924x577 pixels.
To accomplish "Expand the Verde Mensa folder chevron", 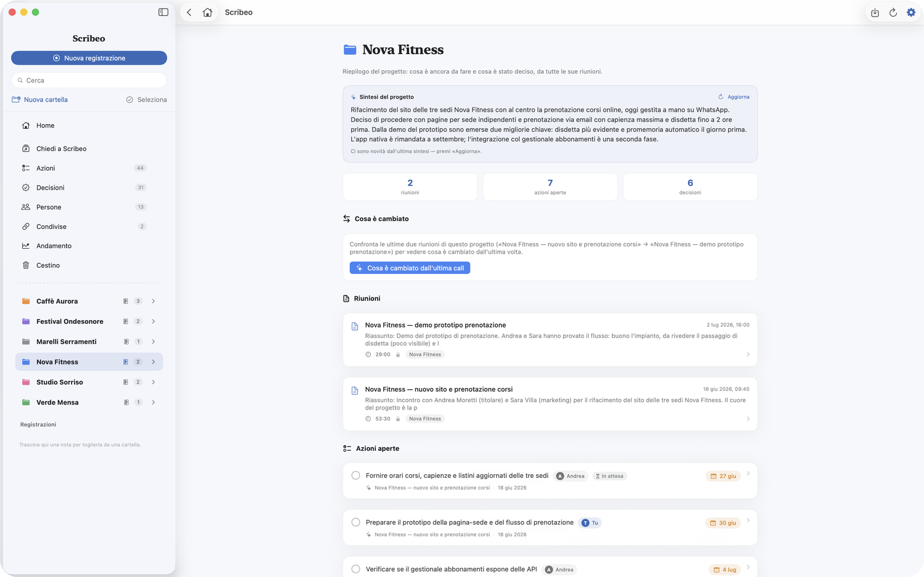I will click(x=153, y=402).
